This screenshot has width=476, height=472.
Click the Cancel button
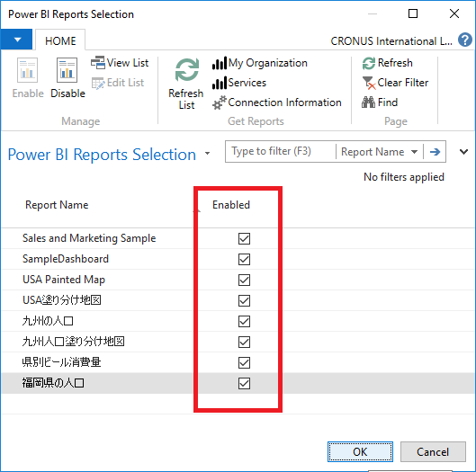(x=433, y=451)
